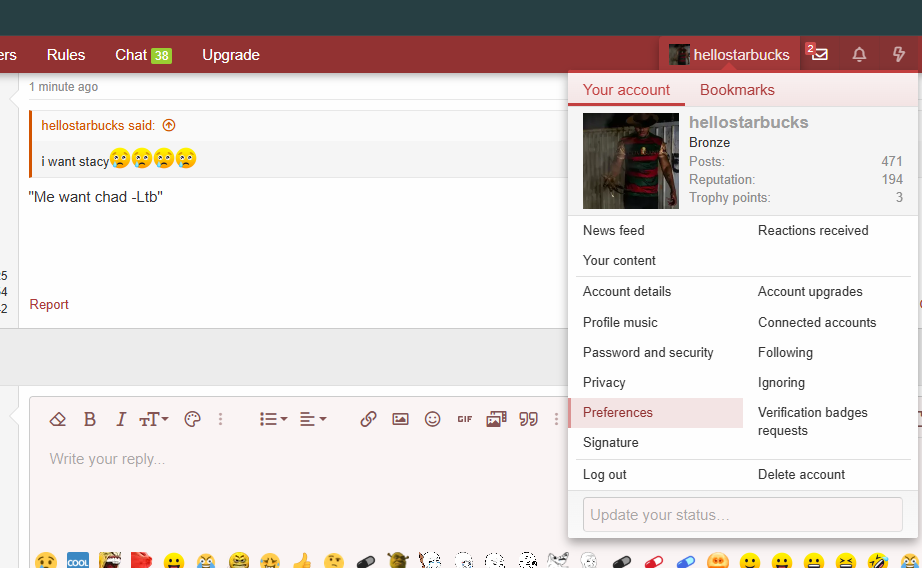Click the hellostarbucks username in profile card
Image resolution: width=922 pixels, height=568 pixels.
[749, 122]
